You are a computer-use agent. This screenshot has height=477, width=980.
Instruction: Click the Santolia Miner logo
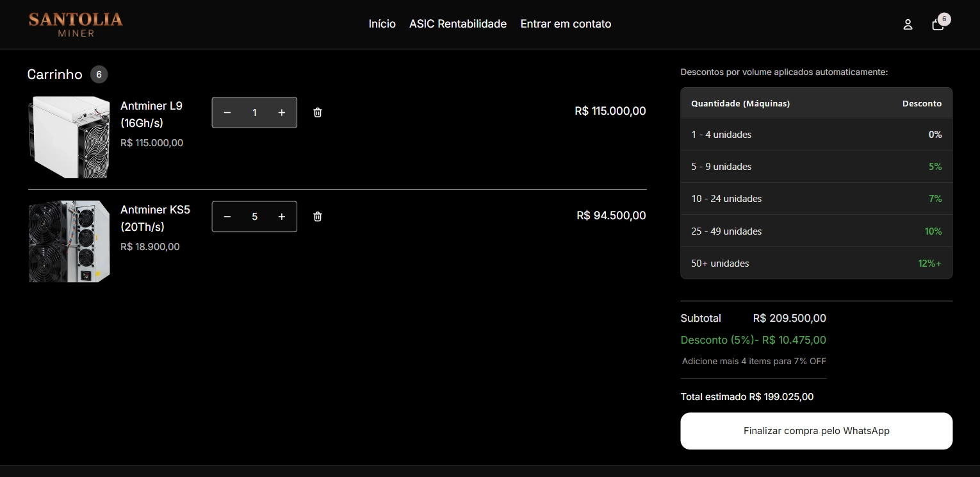(76, 24)
